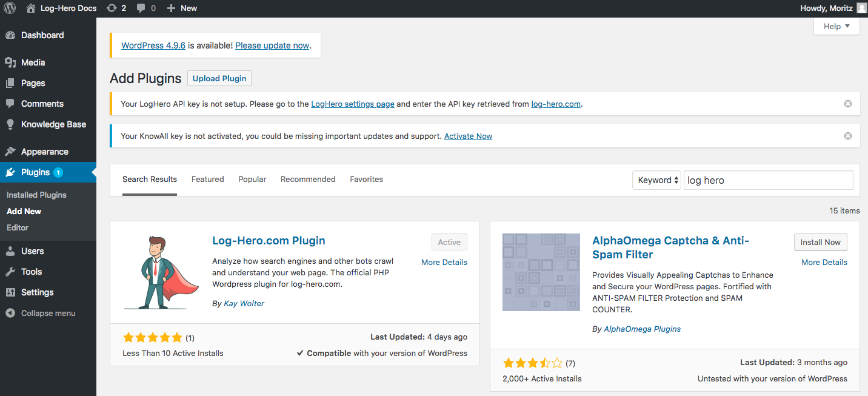Switch to the Popular tab
Viewport: 868px width, 396px height.
[252, 180]
